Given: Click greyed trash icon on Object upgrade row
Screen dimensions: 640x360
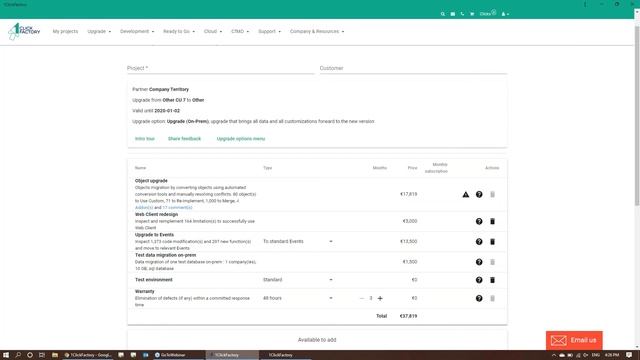Looking at the screenshot, I should point(493,195).
